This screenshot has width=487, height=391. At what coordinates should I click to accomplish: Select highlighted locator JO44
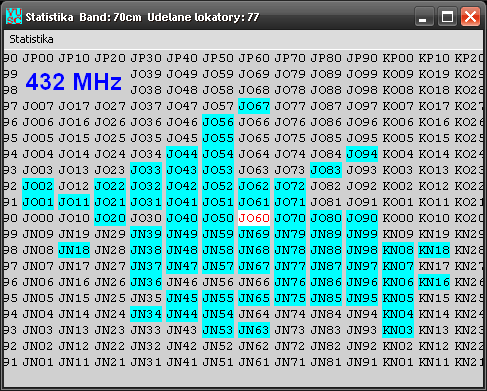click(x=182, y=154)
